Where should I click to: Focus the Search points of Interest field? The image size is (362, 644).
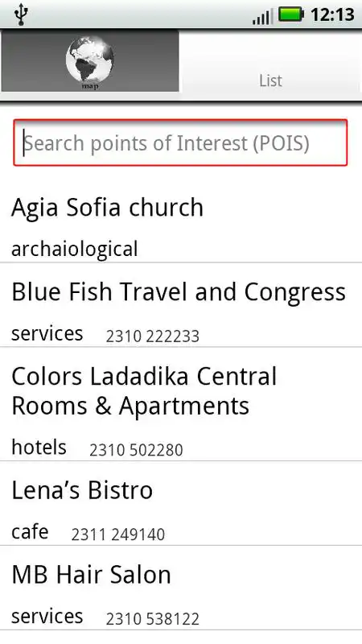(180, 142)
